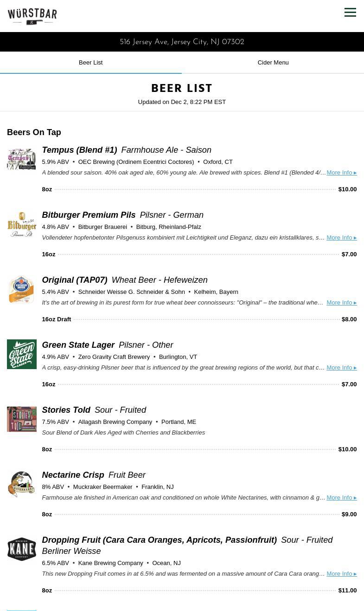Click the Würstbar logo
The height and width of the screenshot is (611, 364).
(32, 16)
